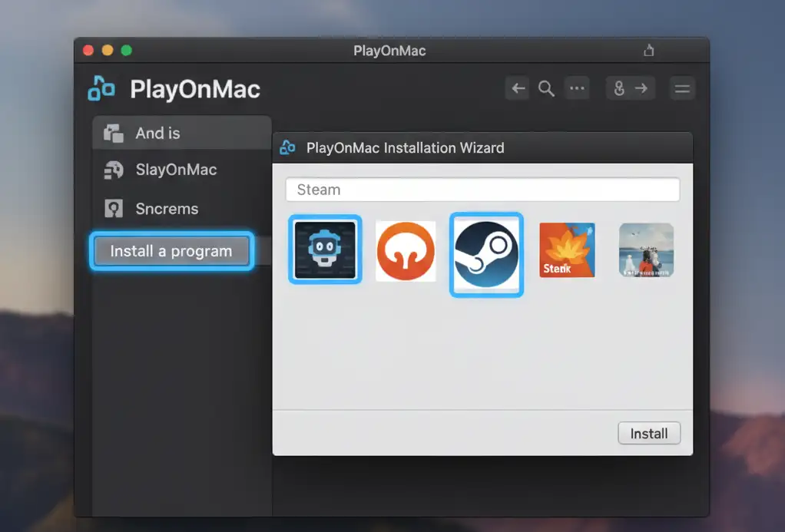Click the PlayOnMac logo in the header
Viewport: 785px width, 532px height.
coord(101,88)
